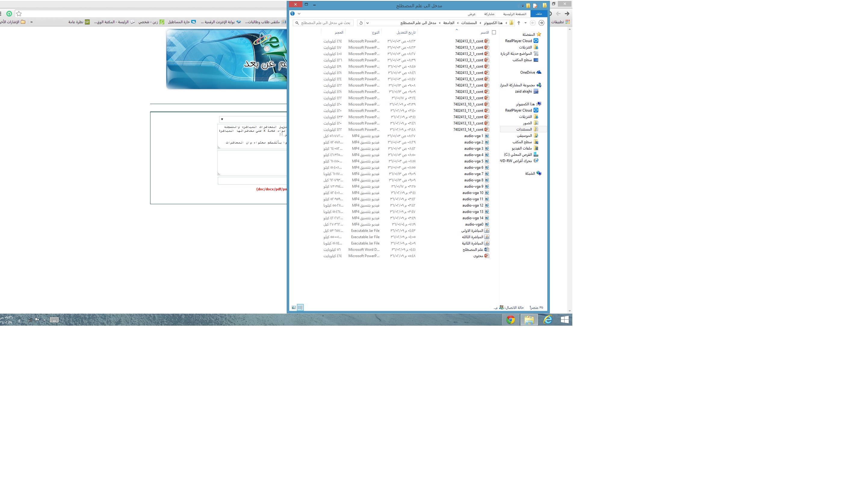Screen dimensions: 863x504
Task: Select the audio-vga 7 video file
Action: [x=474, y=174]
